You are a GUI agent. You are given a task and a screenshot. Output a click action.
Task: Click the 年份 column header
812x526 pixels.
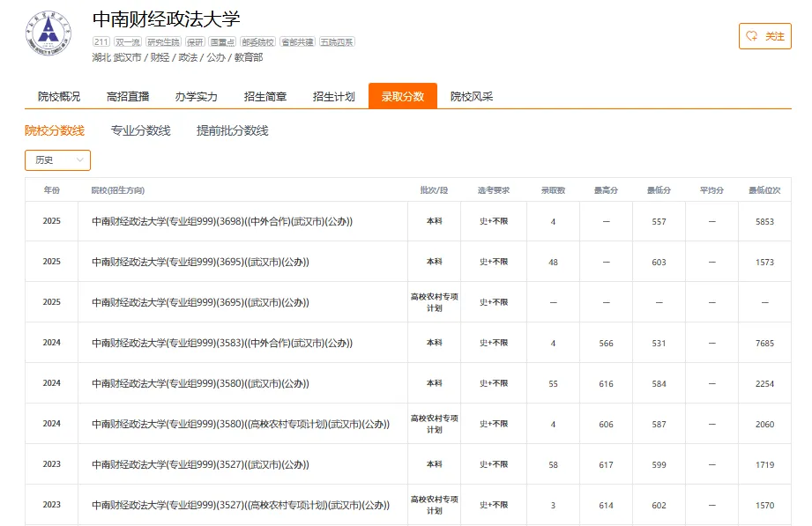tap(52, 190)
